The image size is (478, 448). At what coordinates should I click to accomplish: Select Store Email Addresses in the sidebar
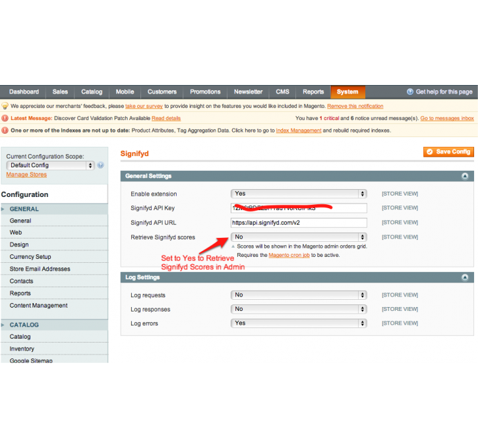(54, 269)
